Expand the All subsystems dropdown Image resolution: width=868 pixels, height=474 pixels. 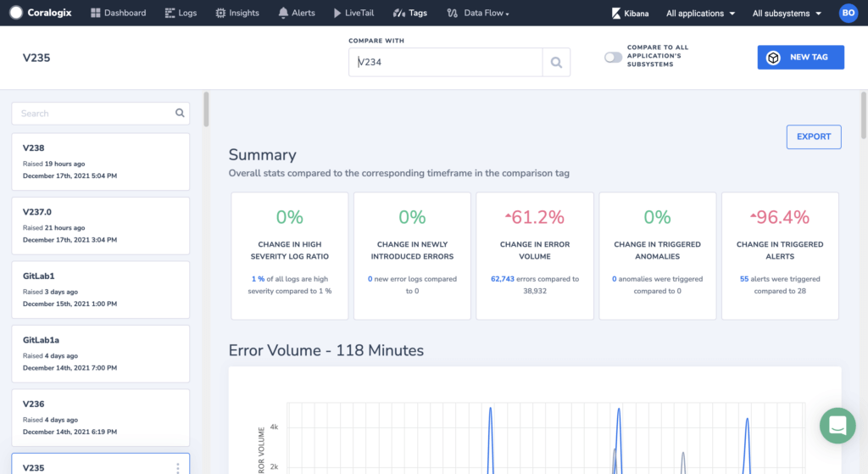(x=787, y=14)
